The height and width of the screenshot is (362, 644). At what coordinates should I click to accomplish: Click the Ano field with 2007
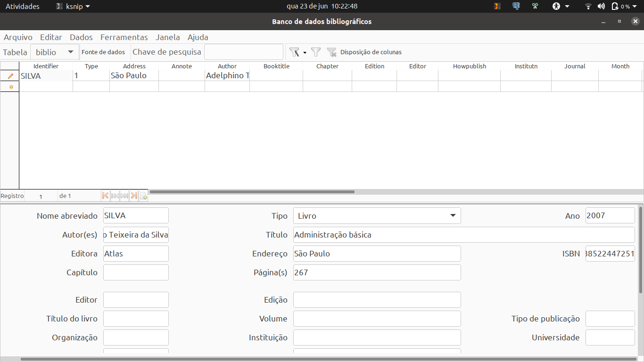coord(610,216)
